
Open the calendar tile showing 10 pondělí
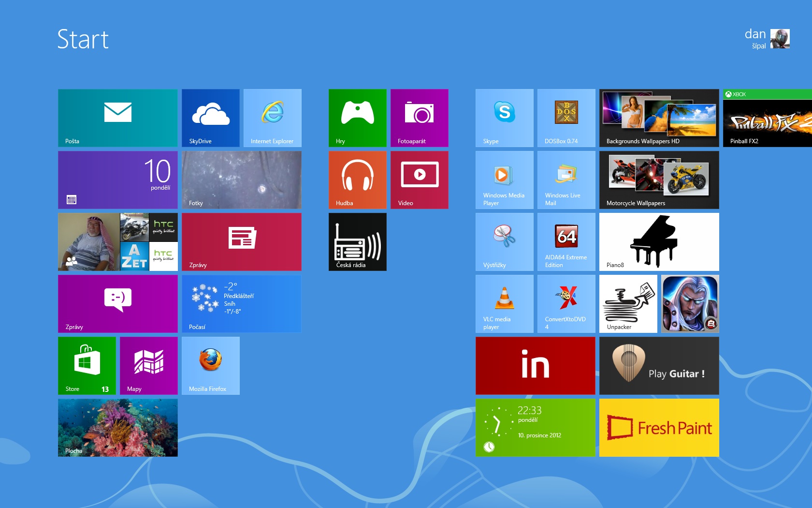pos(118,180)
